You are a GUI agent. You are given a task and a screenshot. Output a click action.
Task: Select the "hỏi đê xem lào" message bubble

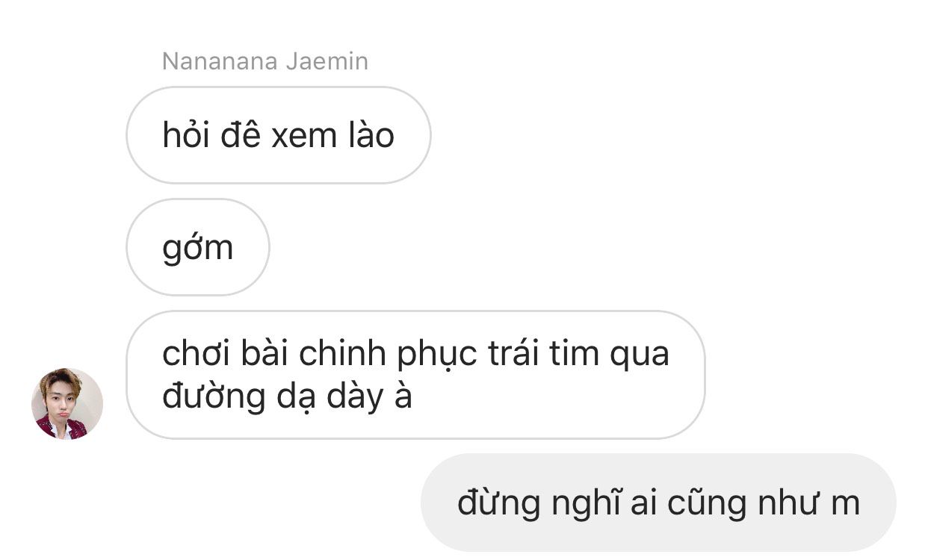(279, 135)
